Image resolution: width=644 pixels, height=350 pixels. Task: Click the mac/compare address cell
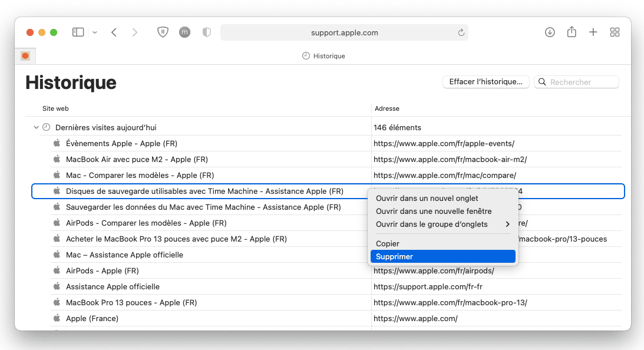445,176
